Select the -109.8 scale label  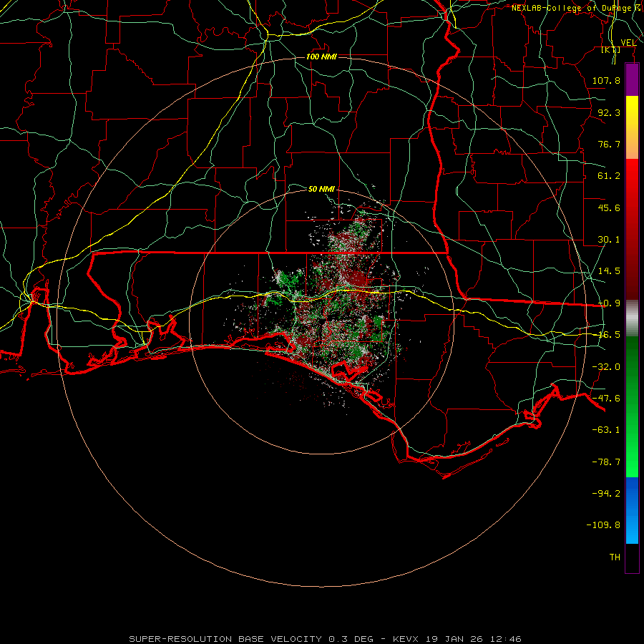point(603,525)
